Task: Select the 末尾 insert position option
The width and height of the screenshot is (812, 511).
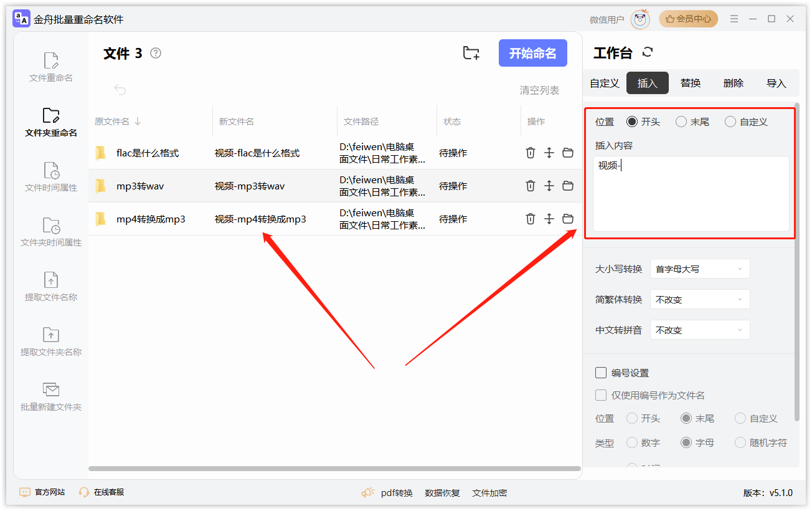Action: [x=681, y=122]
